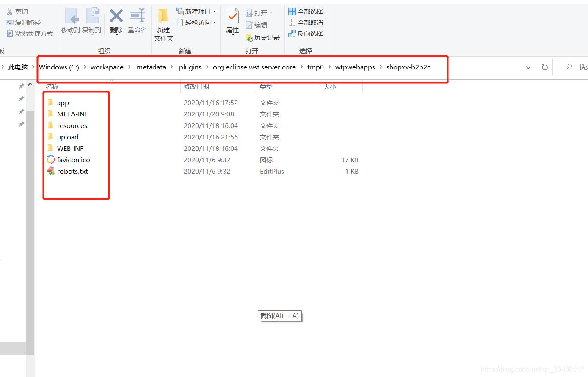This screenshot has width=588, height=377.
Task: Open the address bar history dropdown arrow
Action: (x=528, y=67)
